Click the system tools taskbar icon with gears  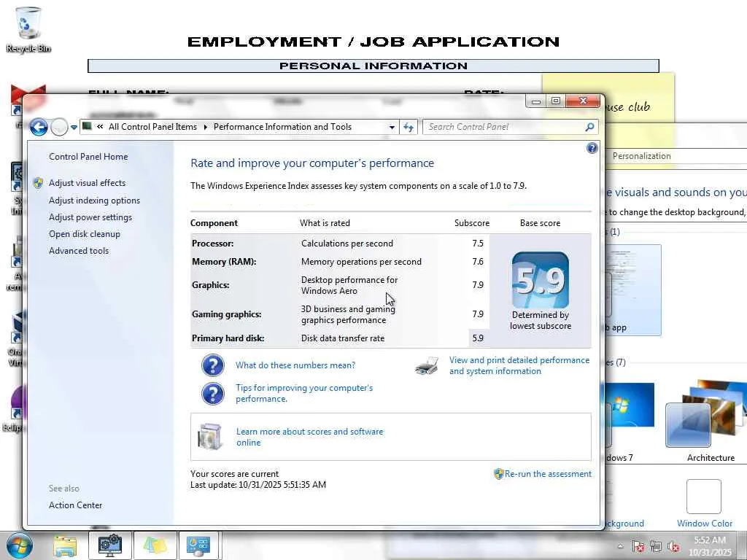[110, 545]
